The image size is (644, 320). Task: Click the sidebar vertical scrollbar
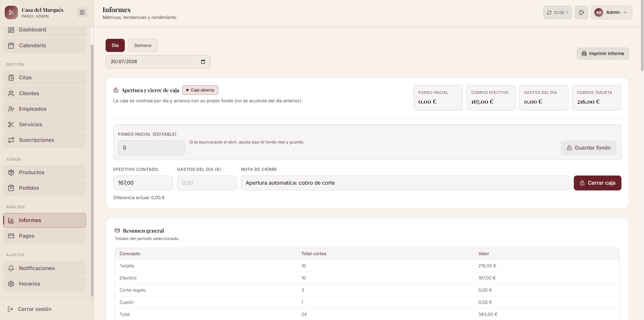[92, 170]
